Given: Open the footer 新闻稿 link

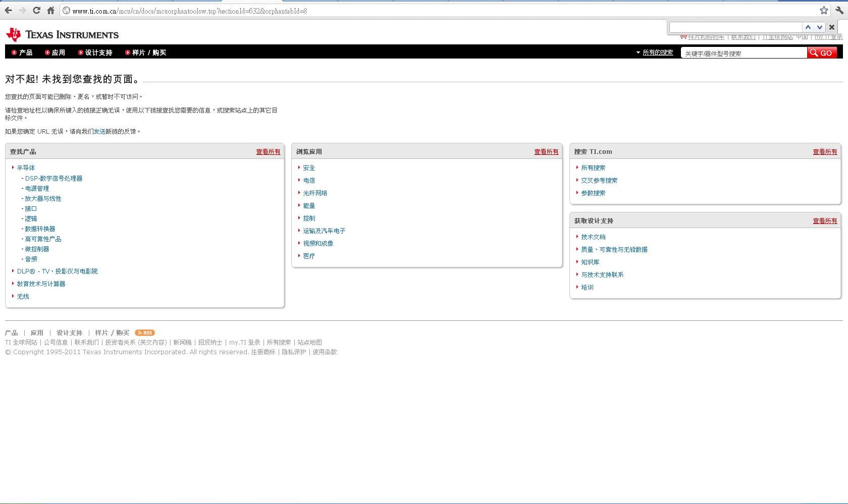Looking at the screenshot, I should 182,343.
